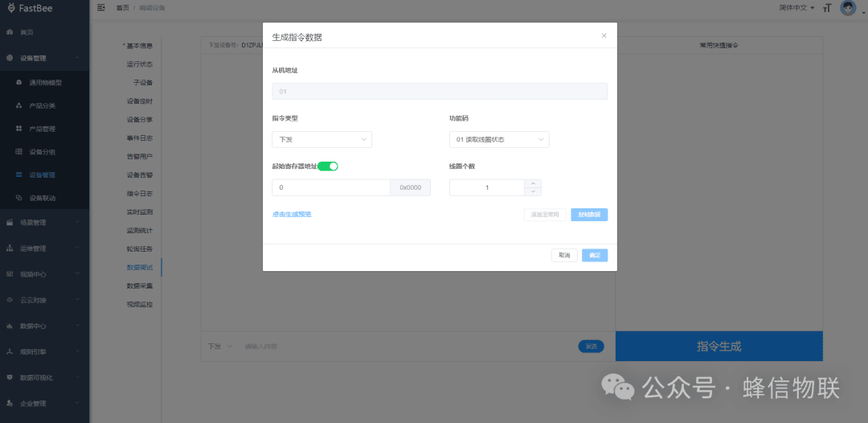The height and width of the screenshot is (423, 868).
Task: Switch to the 数据采集 tab
Action: 140,285
